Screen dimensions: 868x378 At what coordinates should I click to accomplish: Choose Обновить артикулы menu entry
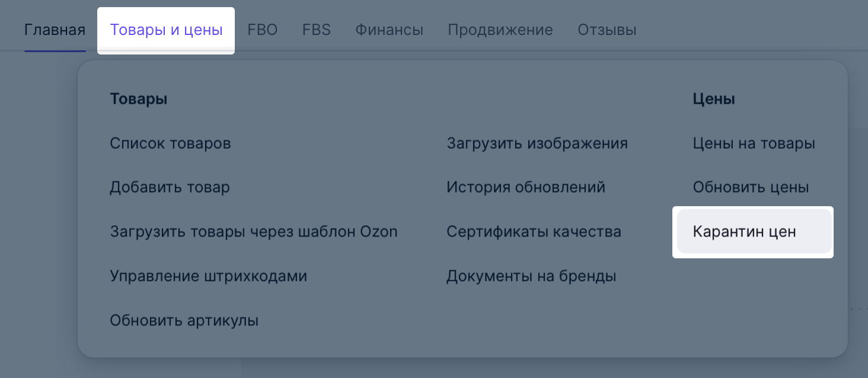tap(184, 321)
